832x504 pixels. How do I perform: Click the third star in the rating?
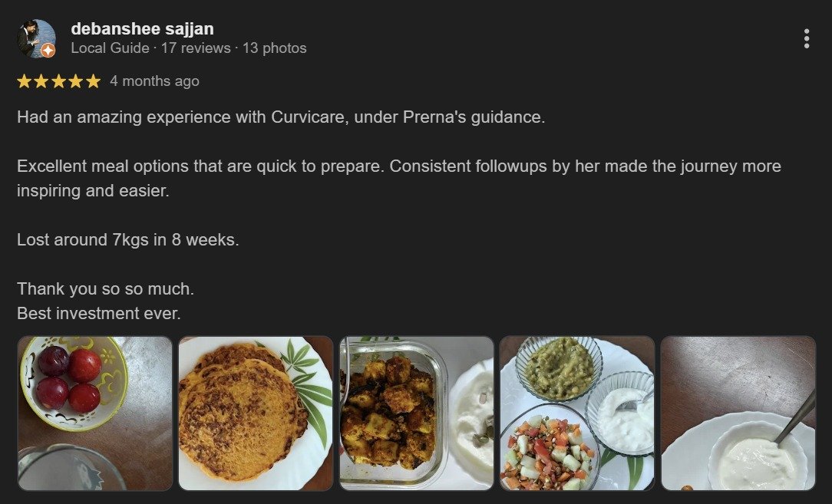(x=59, y=81)
